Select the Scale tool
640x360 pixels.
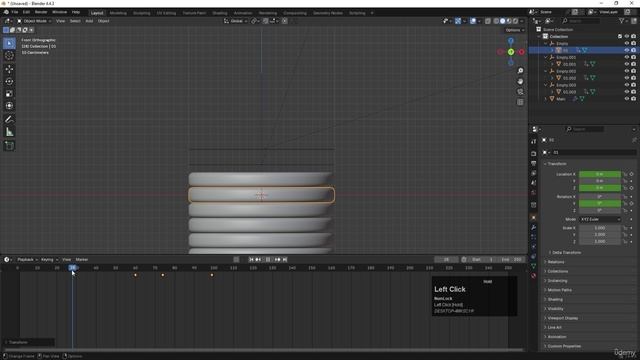[x=9, y=93]
